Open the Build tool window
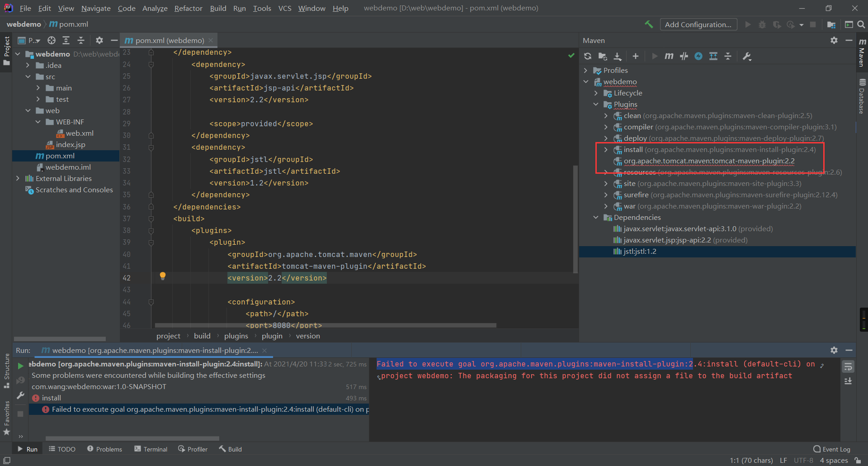The width and height of the screenshot is (868, 466). pos(231,449)
